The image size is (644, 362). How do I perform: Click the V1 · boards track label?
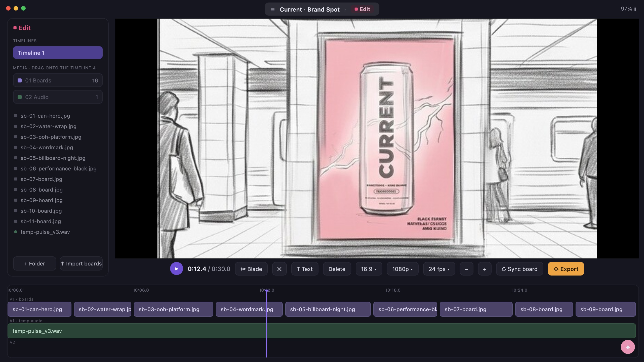click(21, 299)
